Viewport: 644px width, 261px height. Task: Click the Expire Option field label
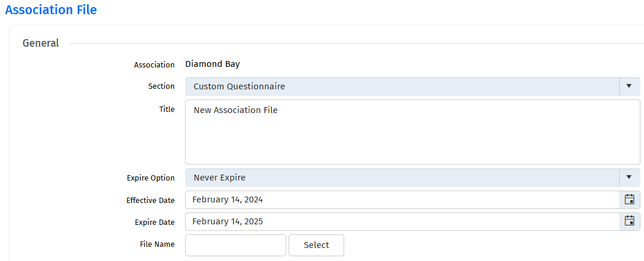[x=151, y=178]
